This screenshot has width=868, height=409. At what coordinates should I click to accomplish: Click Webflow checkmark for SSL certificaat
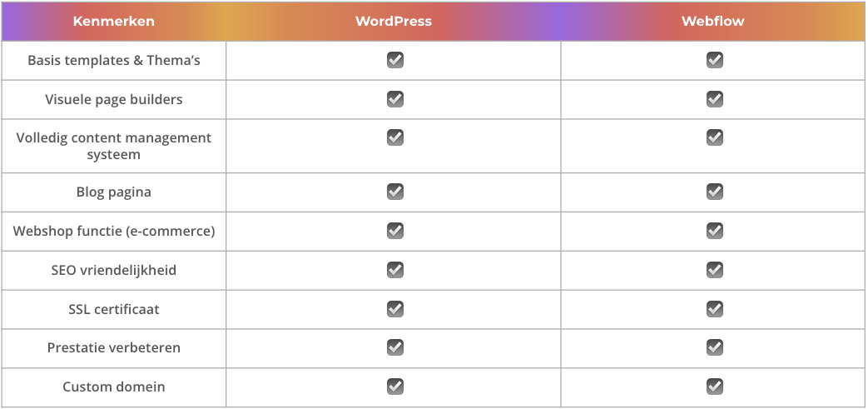pos(714,308)
